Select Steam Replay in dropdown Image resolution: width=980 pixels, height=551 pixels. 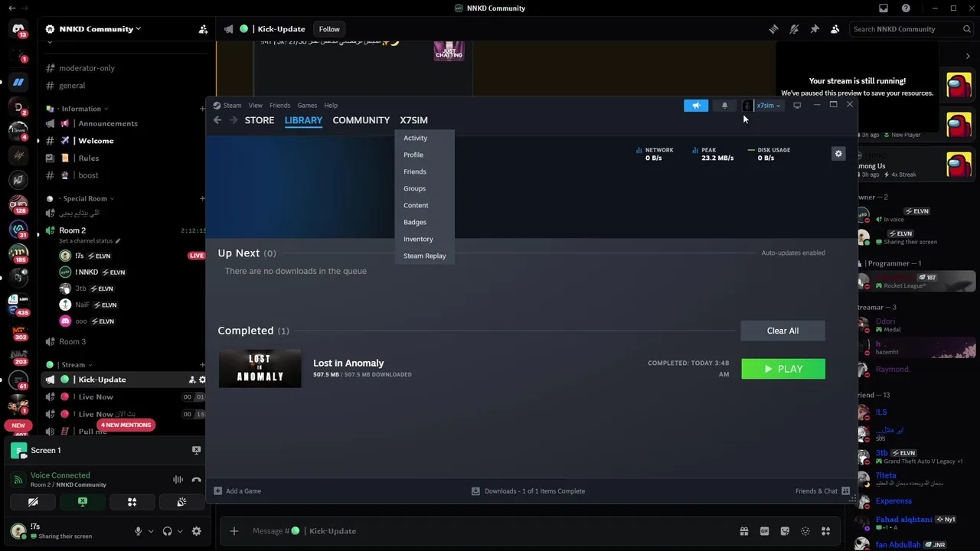click(x=425, y=256)
